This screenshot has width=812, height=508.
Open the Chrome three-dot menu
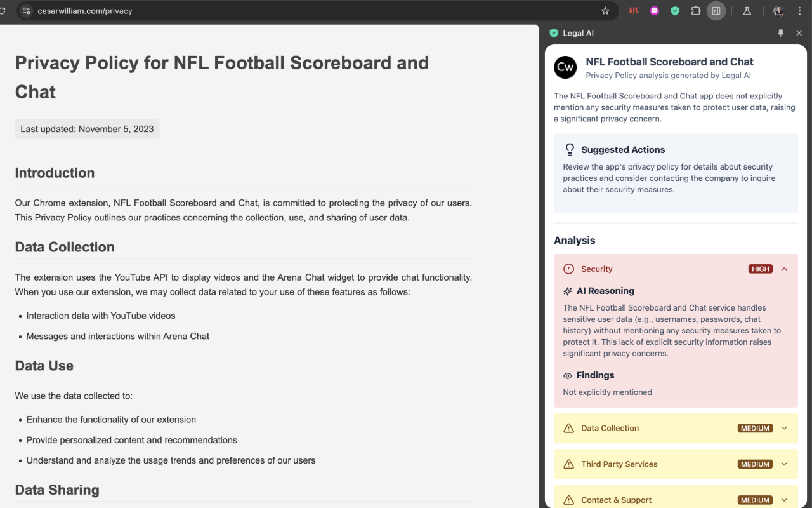click(x=799, y=11)
